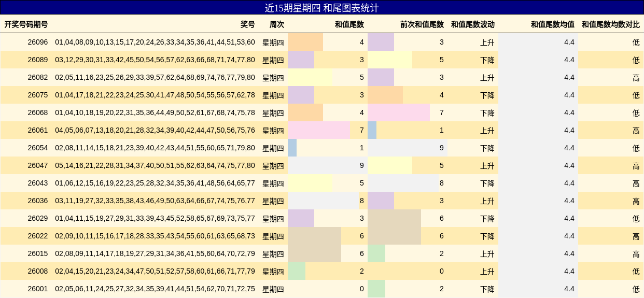Click the 上升 trend cell in row 26096
Image resolution: width=644 pixels, height=298 pixels.
pyautogui.click(x=487, y=42)
